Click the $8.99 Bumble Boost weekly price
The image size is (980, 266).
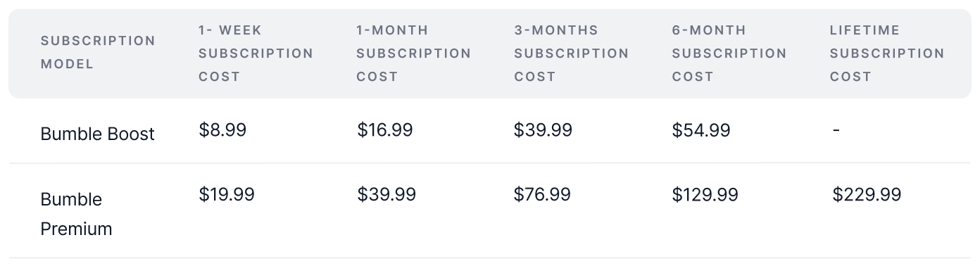[222, 130]
